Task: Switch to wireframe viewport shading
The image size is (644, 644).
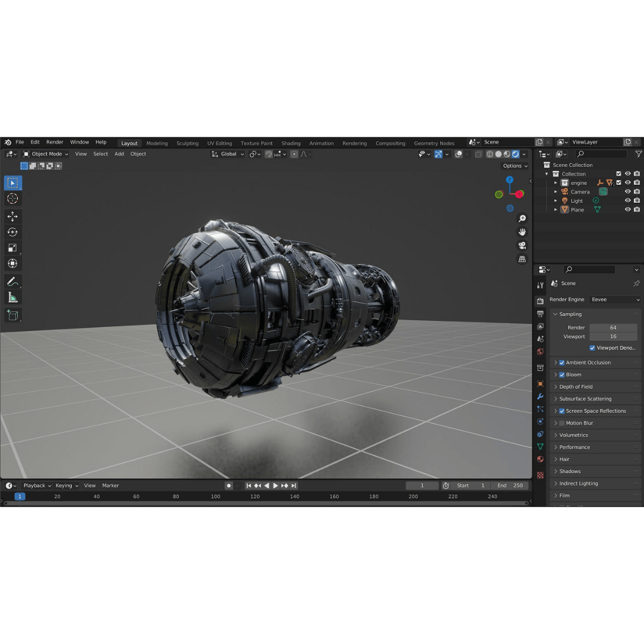Action: [490, 154]
